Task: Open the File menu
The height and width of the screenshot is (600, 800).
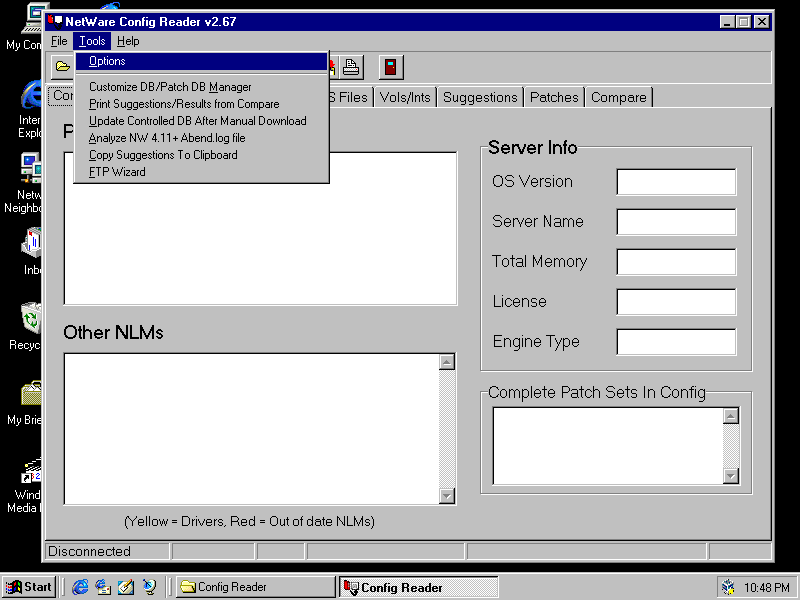Action: [59, 41]
